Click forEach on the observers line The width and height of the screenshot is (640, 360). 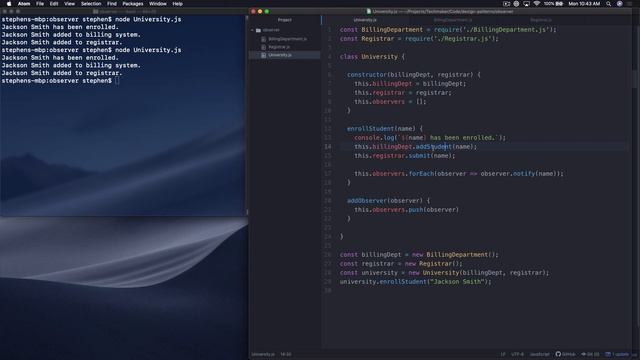(421, 173)
